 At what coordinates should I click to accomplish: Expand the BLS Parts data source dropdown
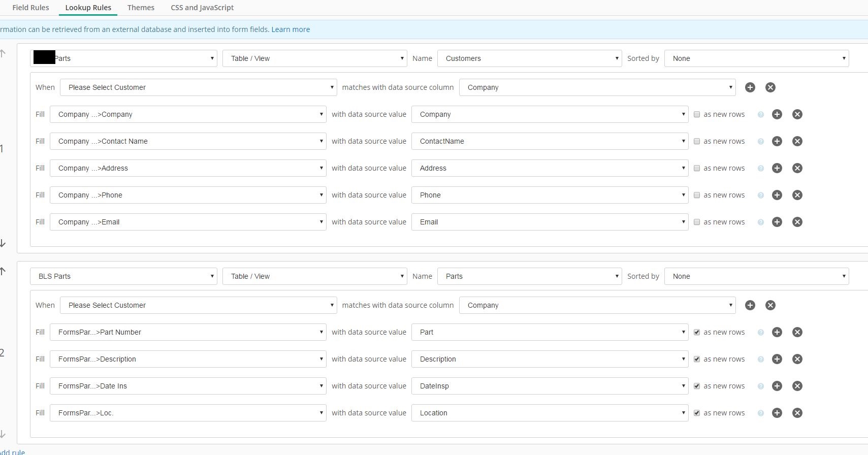coord(123,276)
